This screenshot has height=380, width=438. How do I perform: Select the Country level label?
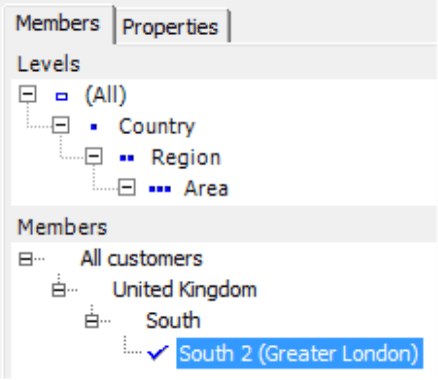tap(157, 127)
